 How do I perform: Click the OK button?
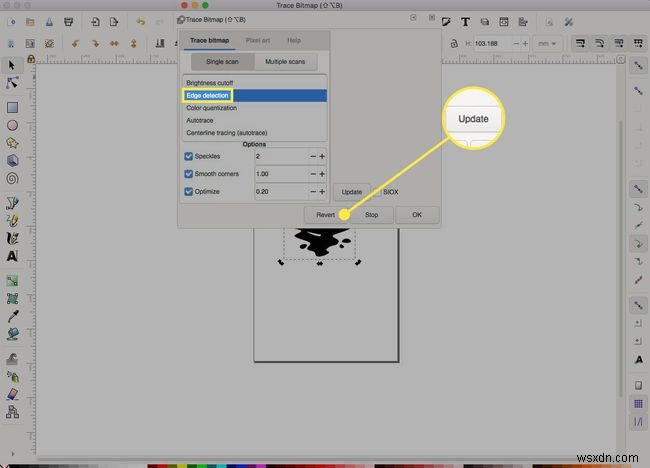tap(417, 215)
